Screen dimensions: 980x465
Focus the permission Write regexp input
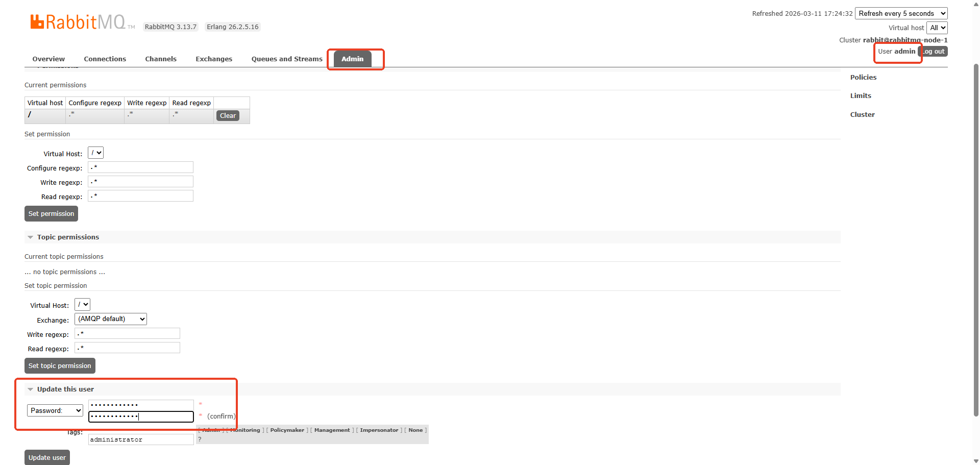[x=140, y=182]
